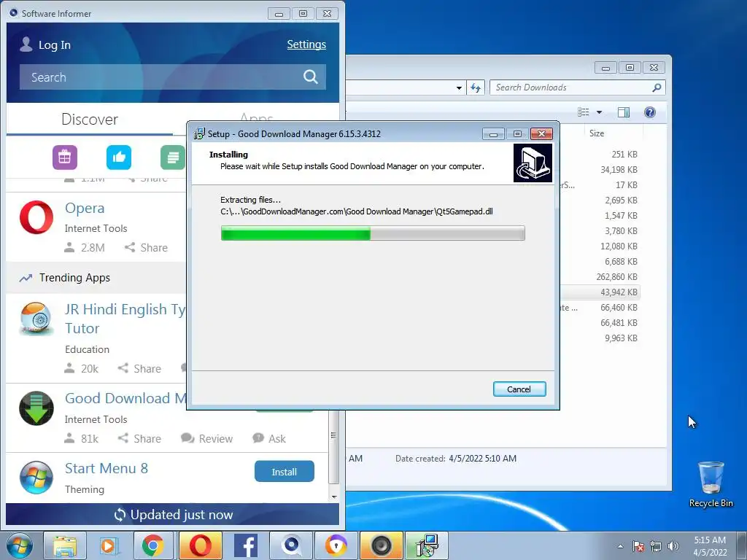This screenshot has width=747, height=560.
Task: Click the Log In link
Action: pos(54,44)
